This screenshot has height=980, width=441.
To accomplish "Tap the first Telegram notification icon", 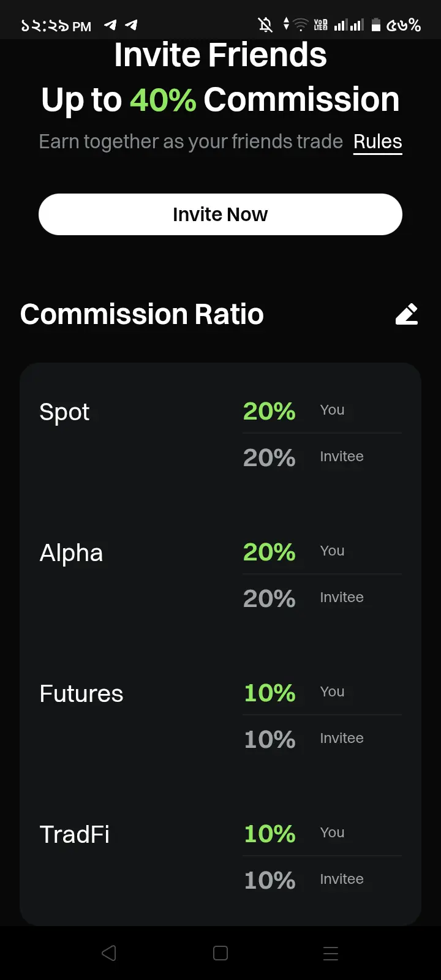I will click(110, 25).
